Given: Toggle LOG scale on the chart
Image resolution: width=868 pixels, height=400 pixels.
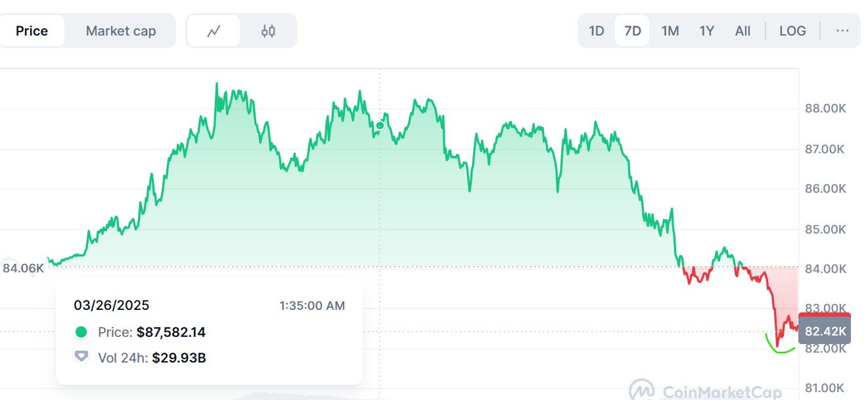Looking at the screenshot, I should point(792,31).
